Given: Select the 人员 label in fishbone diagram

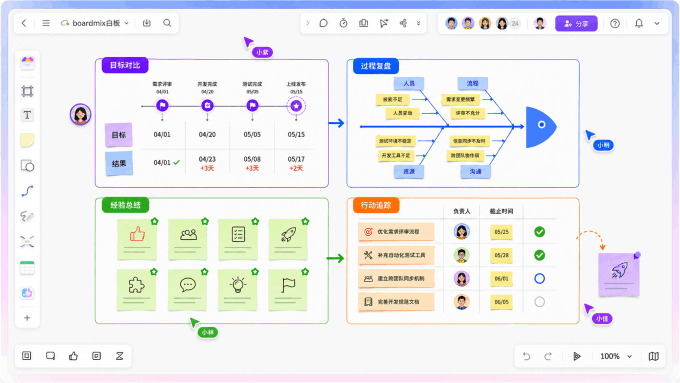Looking at the screenshot, I should tap(409, 83).
